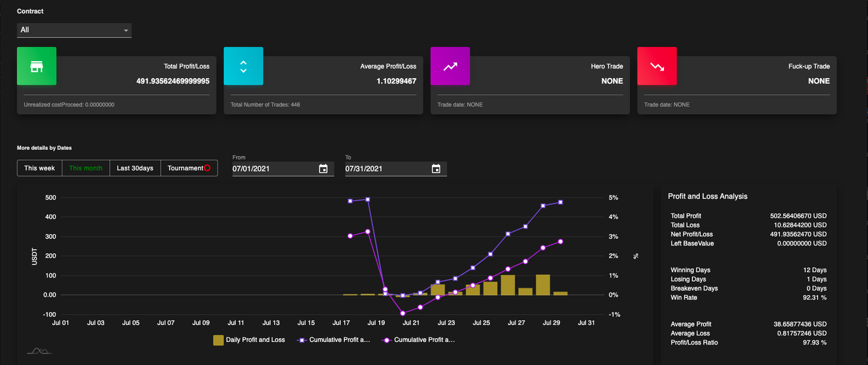The height and width of the screenshot is (365, 868).
Task: Open the From date calendar picker icon
Action: click(323, 168)
